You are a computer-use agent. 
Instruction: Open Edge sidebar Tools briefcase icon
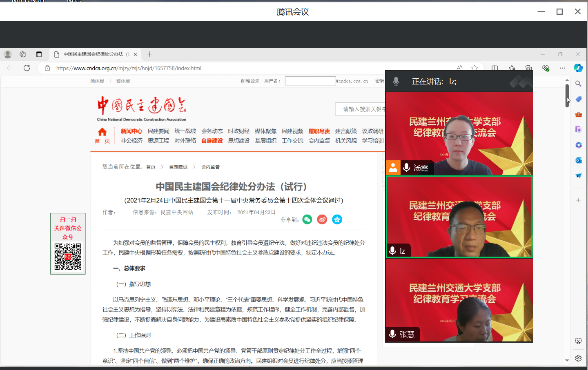[x=578, y=115]
